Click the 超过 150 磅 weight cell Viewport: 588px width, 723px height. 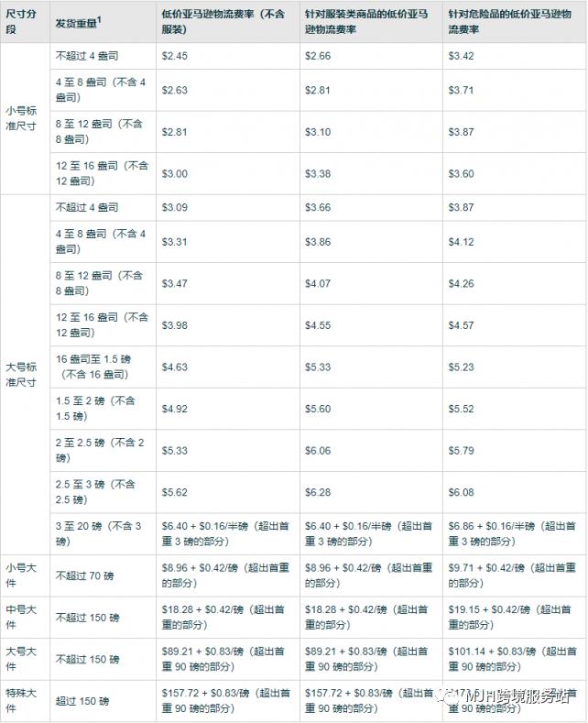point(82,701)
